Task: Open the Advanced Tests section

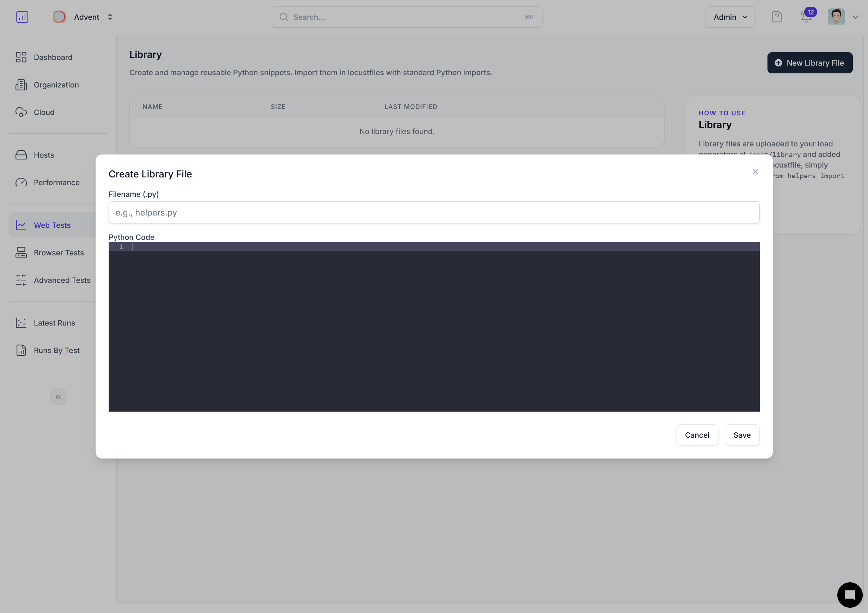Action: [62, 280]
